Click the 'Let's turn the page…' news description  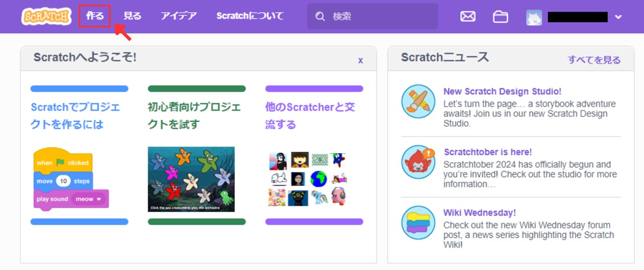529,113
